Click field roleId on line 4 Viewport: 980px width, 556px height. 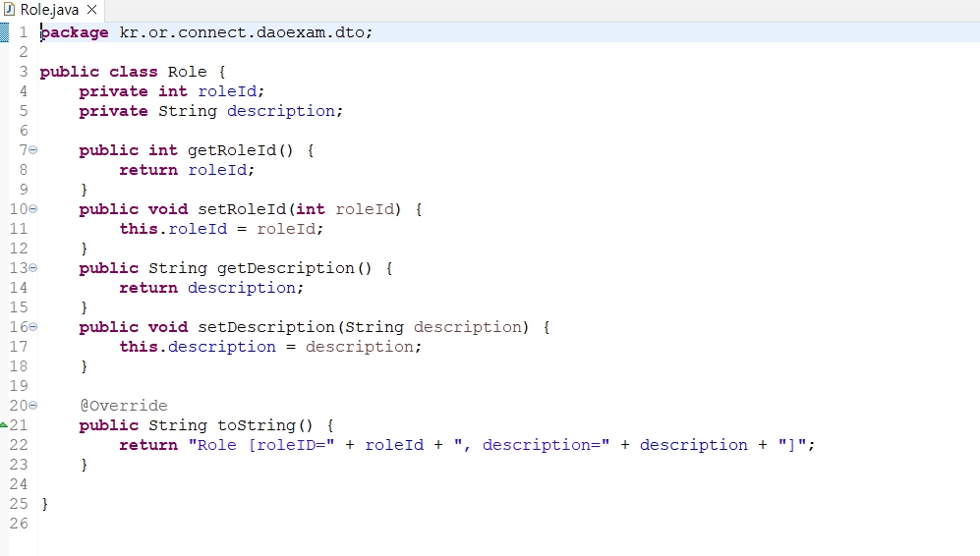pos(227,91)
